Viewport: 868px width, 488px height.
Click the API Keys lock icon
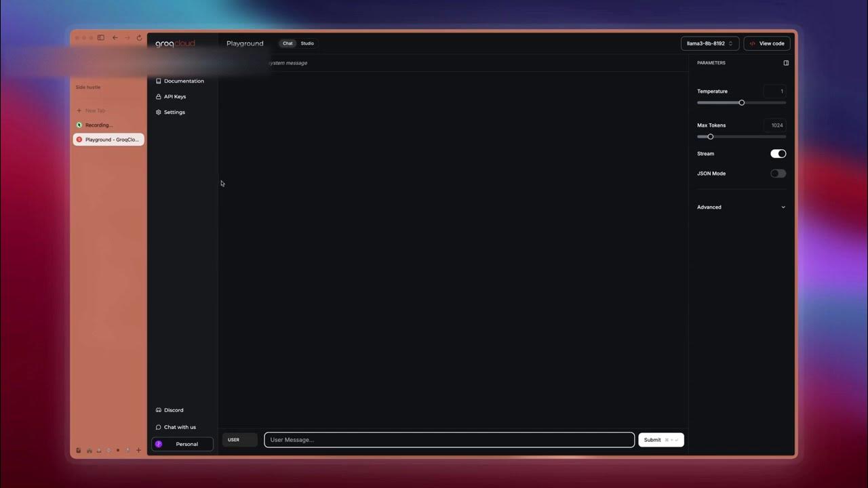pos(159,97)
